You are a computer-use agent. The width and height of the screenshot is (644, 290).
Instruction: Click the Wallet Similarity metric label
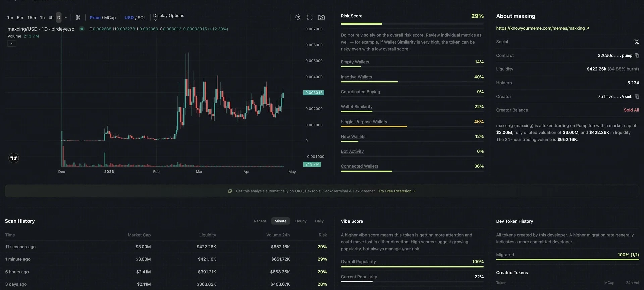(357, 107)
